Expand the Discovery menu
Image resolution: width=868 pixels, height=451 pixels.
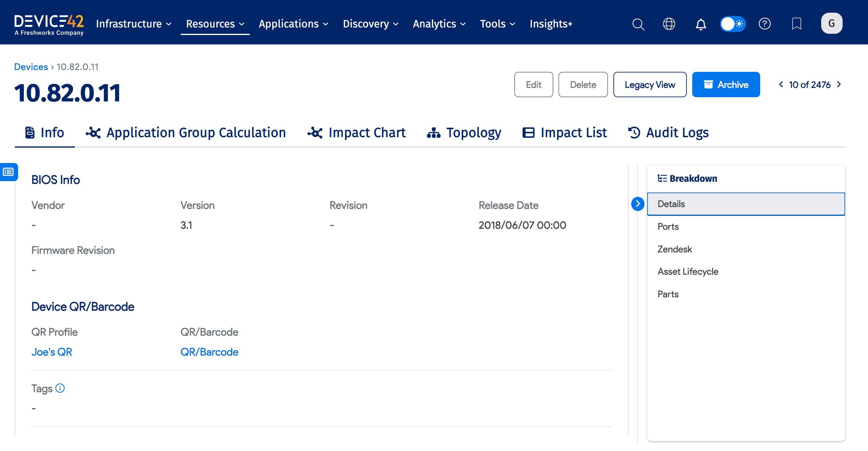coord(371,24)
